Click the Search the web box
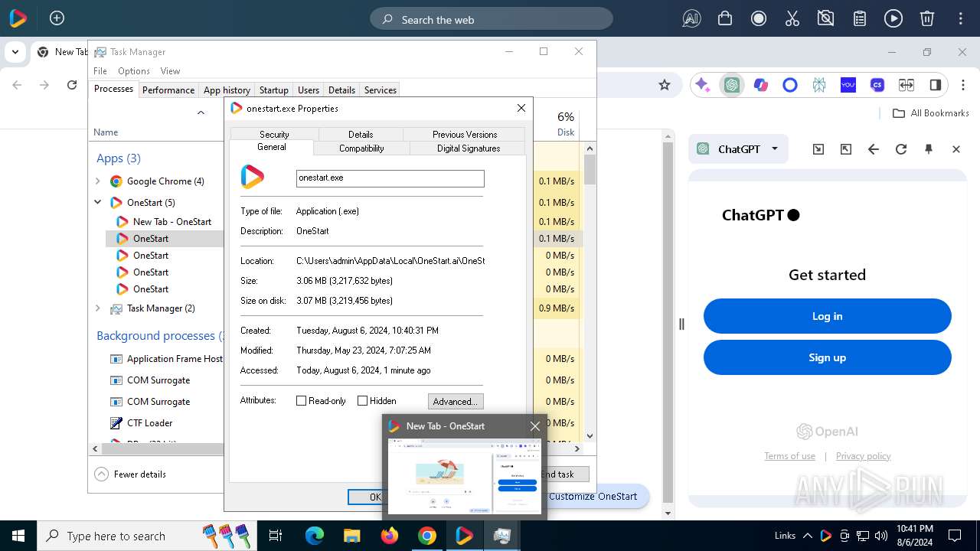980x551 pixels. (x=492, y=19)
